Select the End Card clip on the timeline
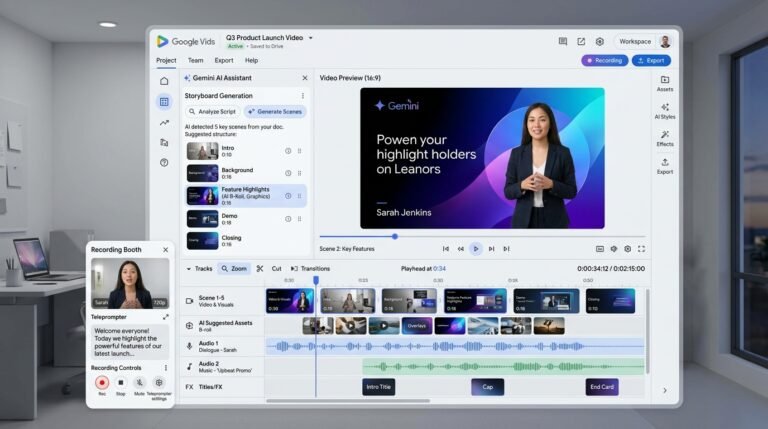Viewport: 768px width, 429px height. click(602, 387)
